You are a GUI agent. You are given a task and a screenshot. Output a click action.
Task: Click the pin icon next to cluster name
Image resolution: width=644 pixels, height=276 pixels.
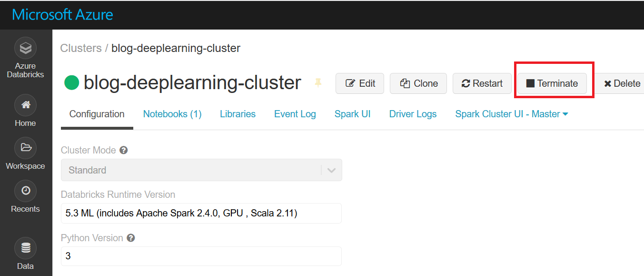click(318, 83)
